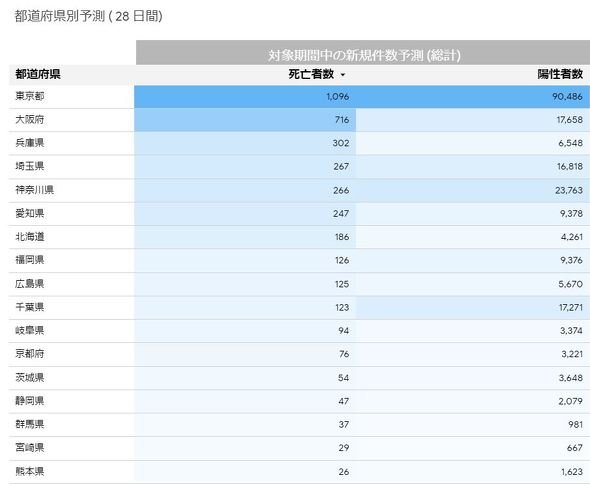The height and width of the screenshot is (484, 590).
Task: Select the 埼玉県 row label
Action: pos(30,166)
